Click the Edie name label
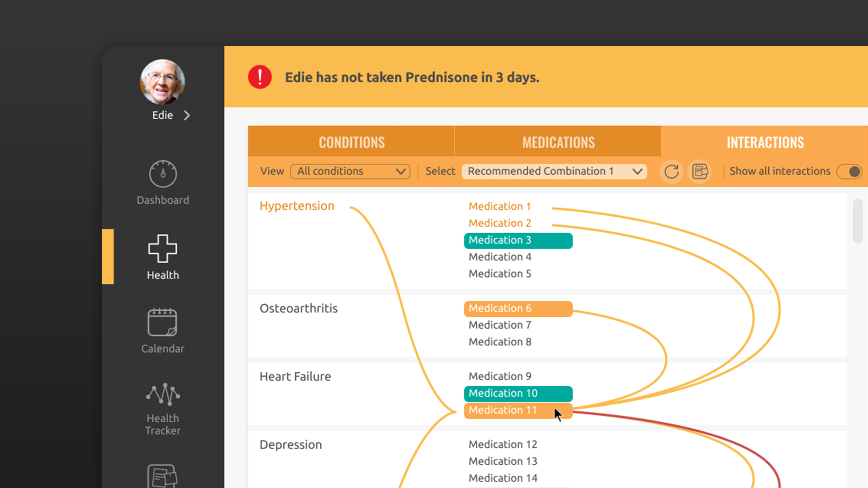Viewport: 868px width, 488px height. pyautogui.click(x=162, y=115)
